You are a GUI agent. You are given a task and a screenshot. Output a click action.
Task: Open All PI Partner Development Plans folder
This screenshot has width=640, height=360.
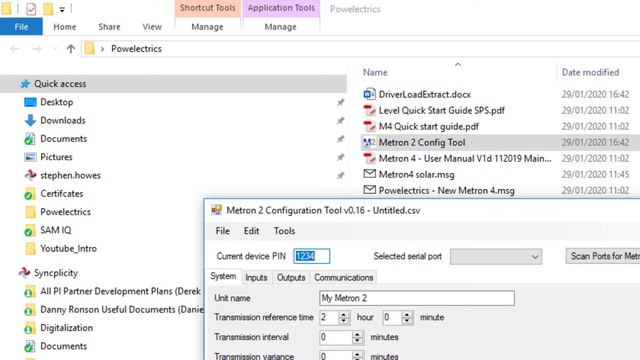coord(120,291)
